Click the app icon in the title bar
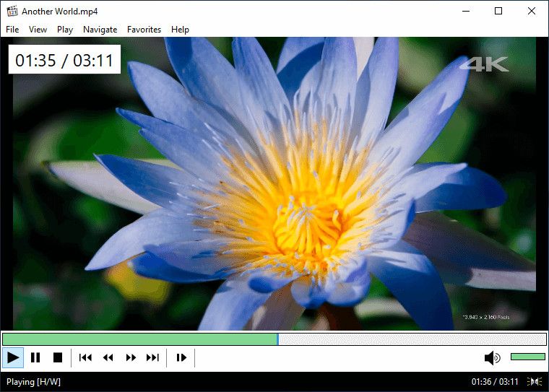Viewport: 549px width, 392px height. [12, 11]
